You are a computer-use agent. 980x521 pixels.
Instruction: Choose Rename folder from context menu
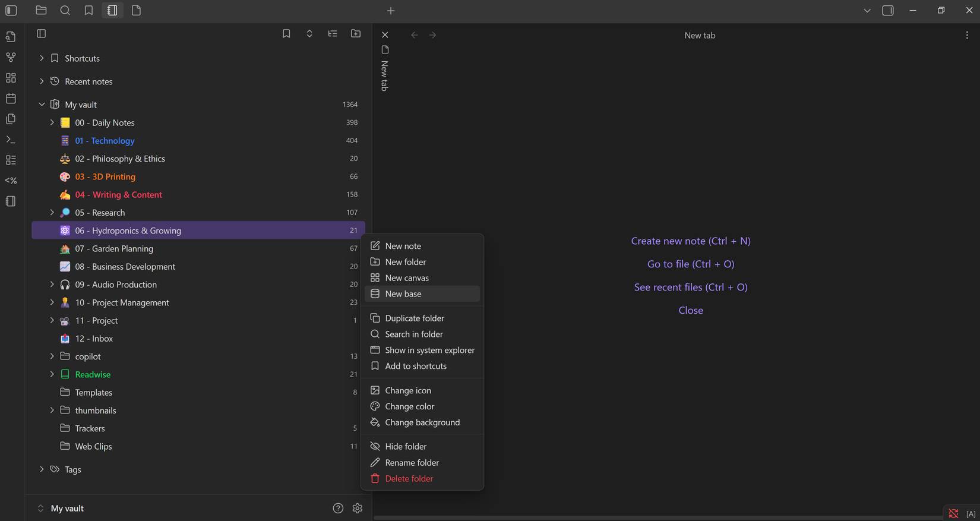pyautogui.click(x=412, y=463)
